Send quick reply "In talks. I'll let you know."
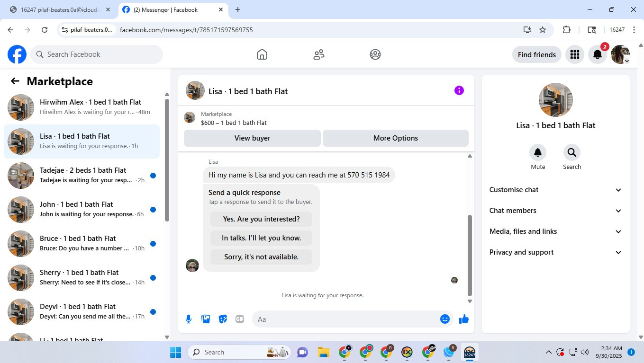 tap(262, 238)
